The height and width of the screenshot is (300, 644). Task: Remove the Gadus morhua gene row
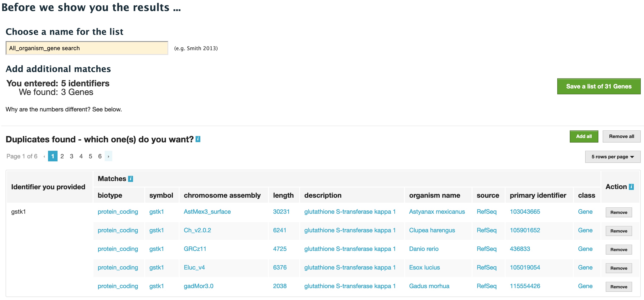(x=619, y=287)
